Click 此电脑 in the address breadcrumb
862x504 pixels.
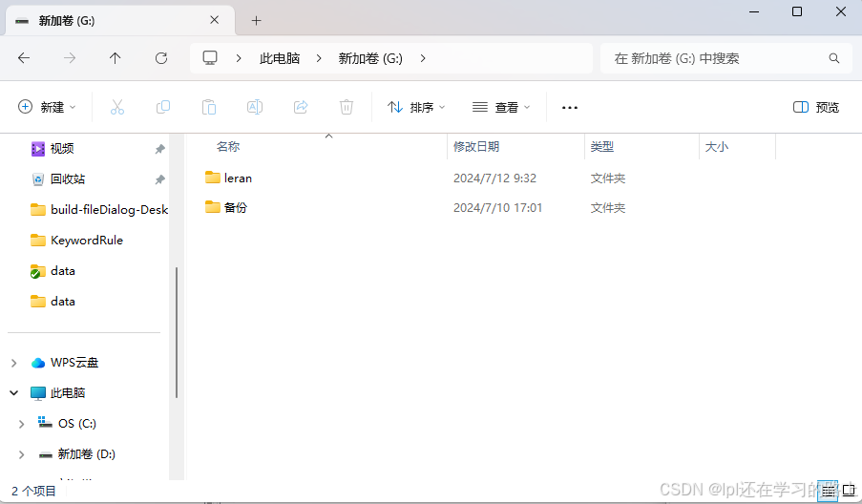click(x=280, y=58)
